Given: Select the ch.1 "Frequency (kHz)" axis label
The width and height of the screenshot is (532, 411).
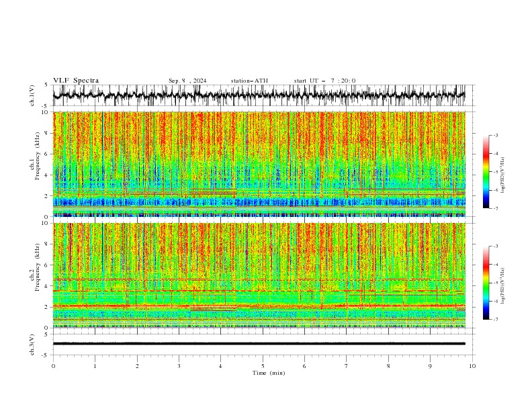Looking at the screenshot, I should (x=38, y=156).
